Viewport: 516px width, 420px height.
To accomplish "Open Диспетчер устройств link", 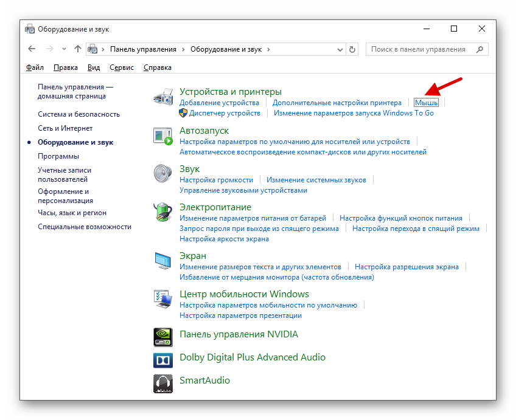I will (x=225, y=113).
